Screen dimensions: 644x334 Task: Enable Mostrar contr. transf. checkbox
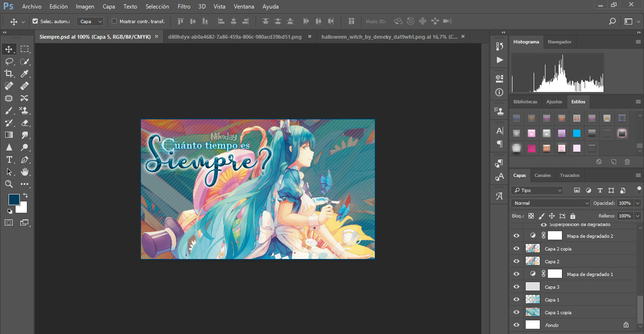pos(114,21)
